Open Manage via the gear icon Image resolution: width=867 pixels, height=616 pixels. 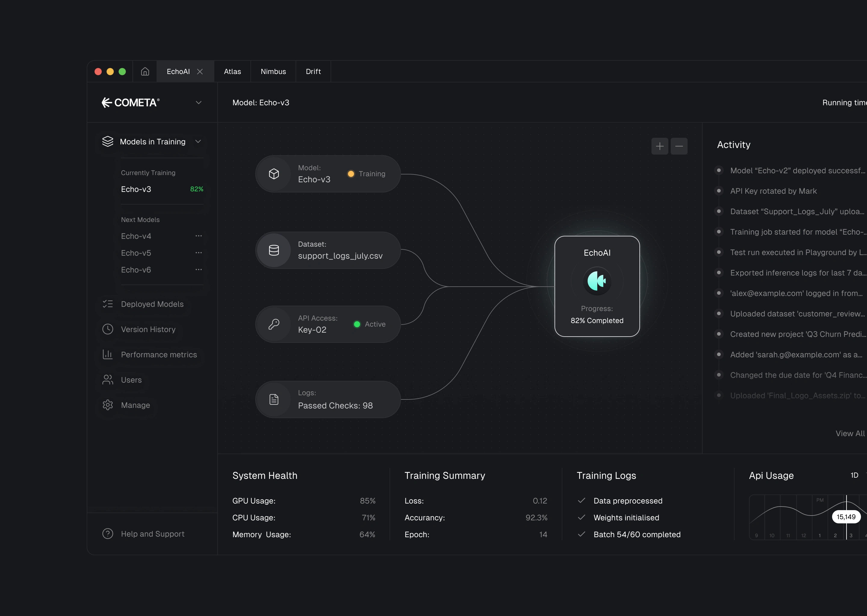point(108,405)
